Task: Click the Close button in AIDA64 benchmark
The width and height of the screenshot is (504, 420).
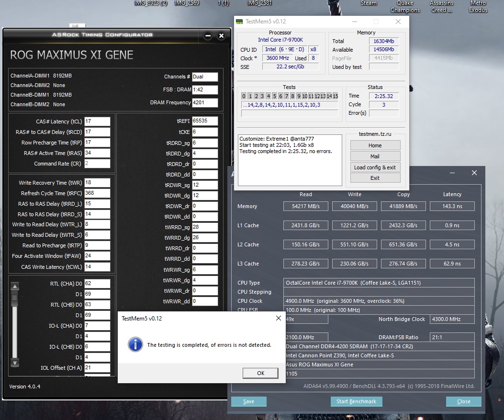Action: click(463, 401)
